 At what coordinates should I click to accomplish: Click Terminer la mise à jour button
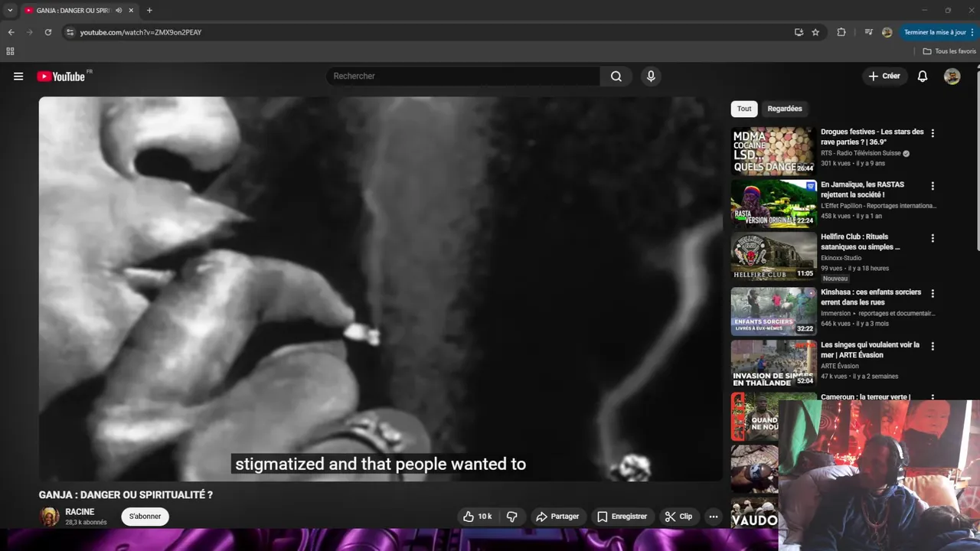tap(938, 32)
